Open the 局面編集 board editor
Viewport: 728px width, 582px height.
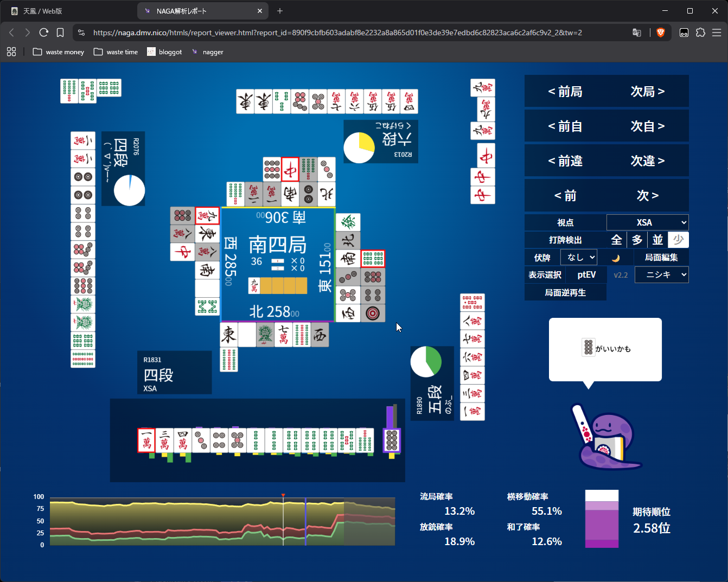point(661,258)
